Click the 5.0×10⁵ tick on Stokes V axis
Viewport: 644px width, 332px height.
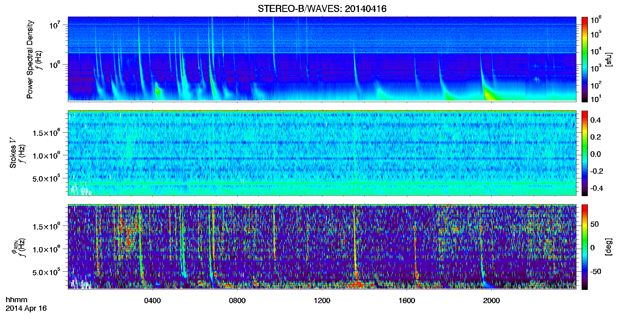46,178
